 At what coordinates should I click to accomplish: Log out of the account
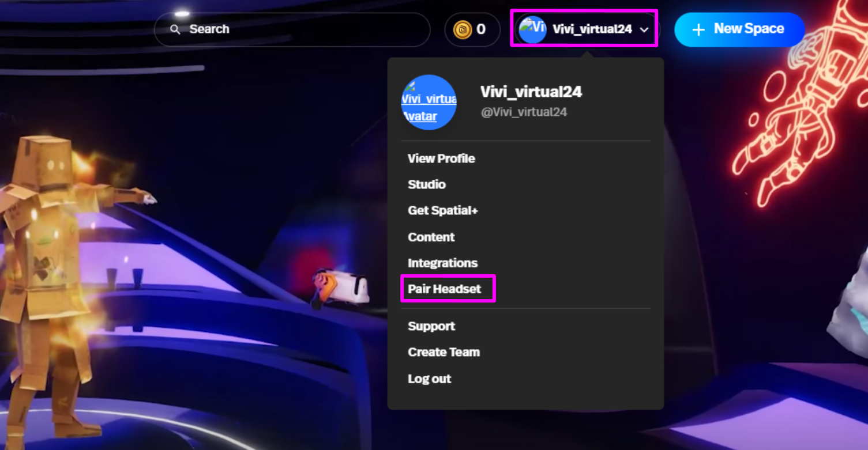coord(430,379)
